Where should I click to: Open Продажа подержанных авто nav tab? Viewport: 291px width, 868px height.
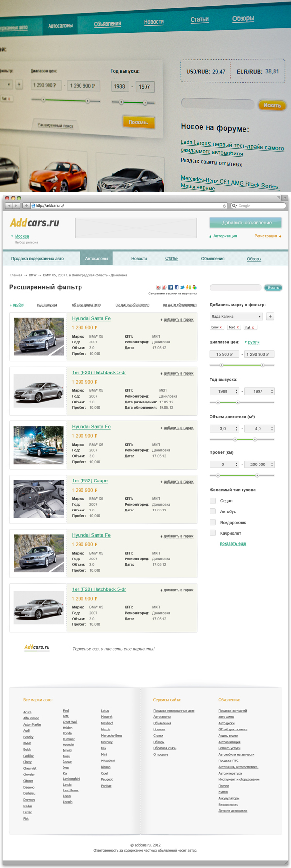click(37, 259)
